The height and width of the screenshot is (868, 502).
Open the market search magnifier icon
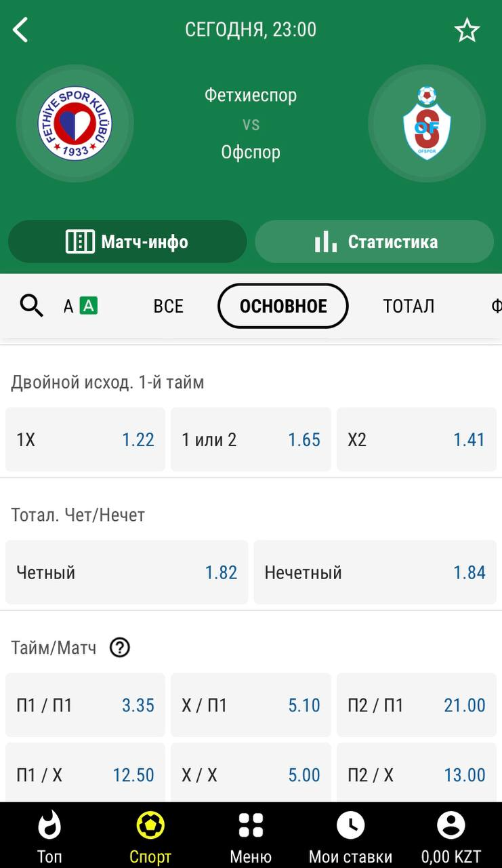click(x=31, y=307)
